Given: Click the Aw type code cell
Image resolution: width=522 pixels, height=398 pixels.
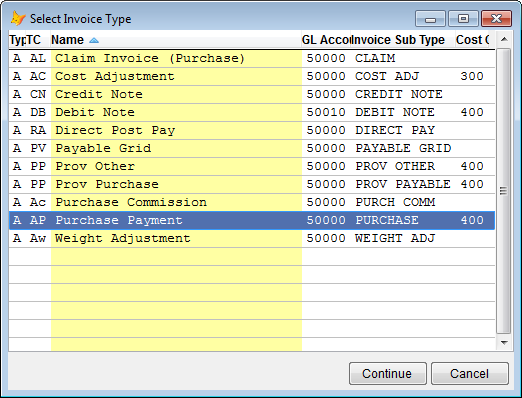Looking at the screenshot, I should coord(38,239).
